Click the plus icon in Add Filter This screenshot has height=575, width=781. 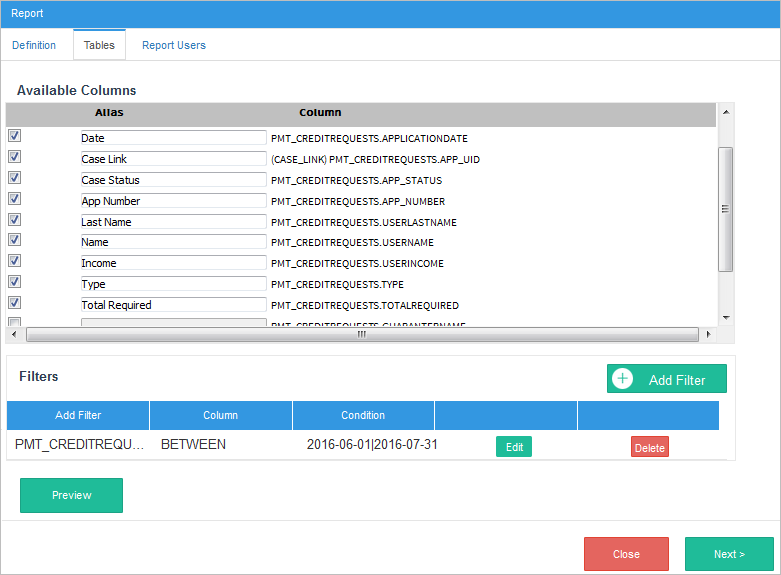[623, 379]
